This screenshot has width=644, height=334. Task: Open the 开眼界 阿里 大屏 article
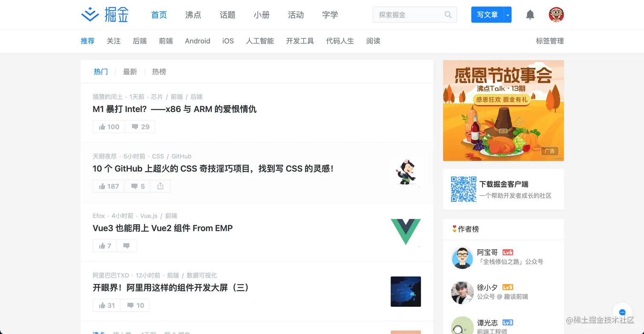[x=171, y=288]
